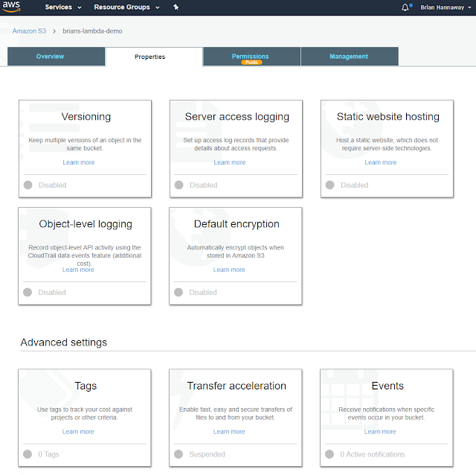
Task: Click the pin shortcuts icon
Action: [x=176, y=7]
